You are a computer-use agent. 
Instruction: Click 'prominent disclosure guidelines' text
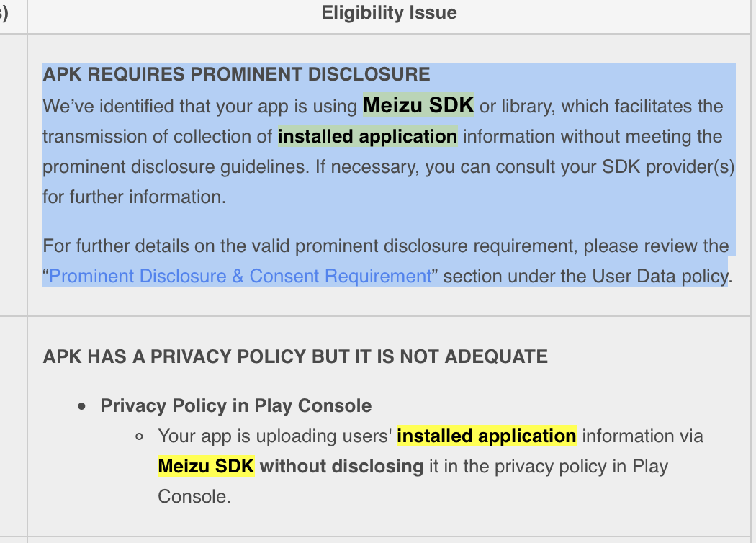click(174, 167)
